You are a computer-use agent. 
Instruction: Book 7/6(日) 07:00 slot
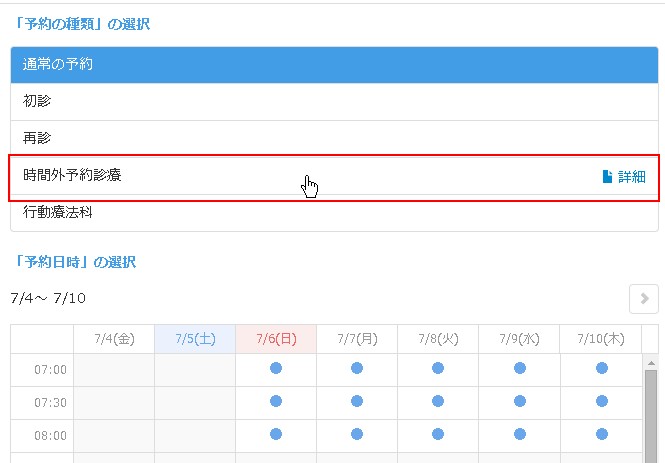click(x=276, y=368)
